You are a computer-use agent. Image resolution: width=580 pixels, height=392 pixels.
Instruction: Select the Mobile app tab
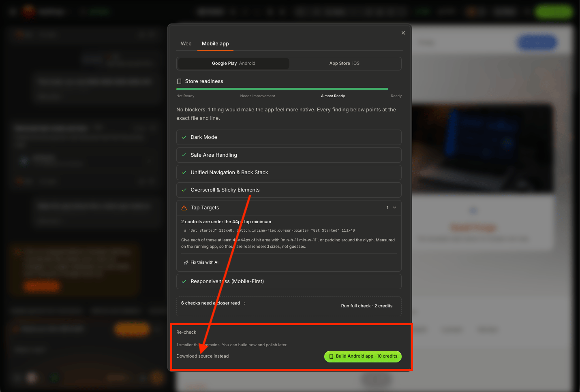(215, 43)
